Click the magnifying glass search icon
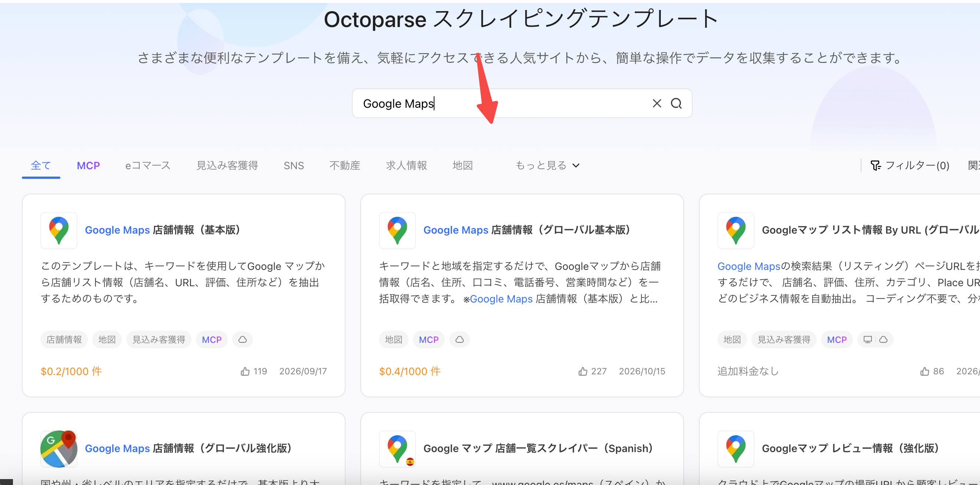Screen dimensions: 980x485 point(676,103)
